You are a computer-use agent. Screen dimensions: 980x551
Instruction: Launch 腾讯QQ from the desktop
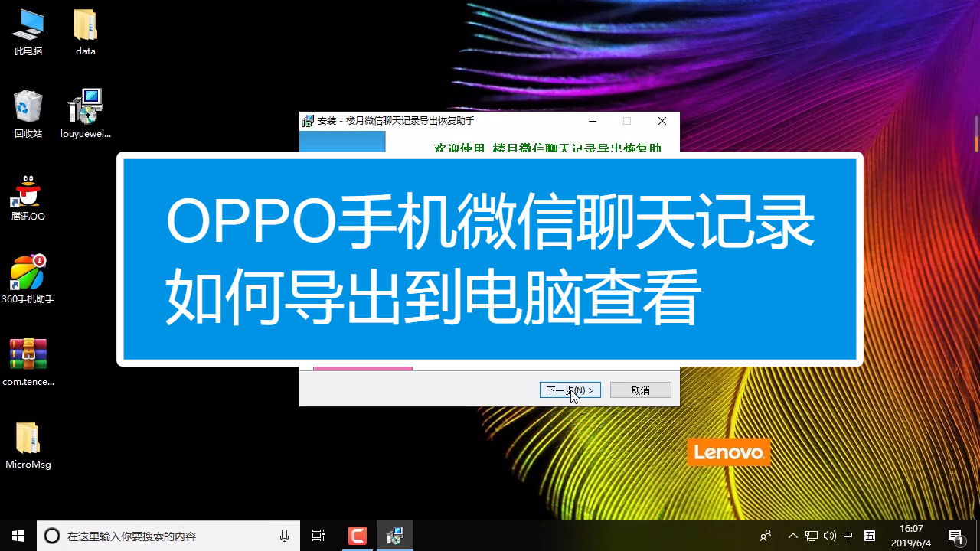tap(28, 197)
